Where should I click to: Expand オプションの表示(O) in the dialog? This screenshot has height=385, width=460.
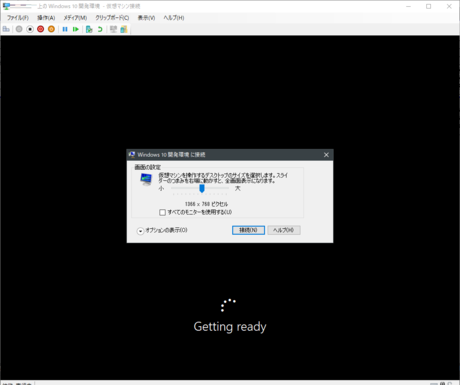(x=162, y=230)
